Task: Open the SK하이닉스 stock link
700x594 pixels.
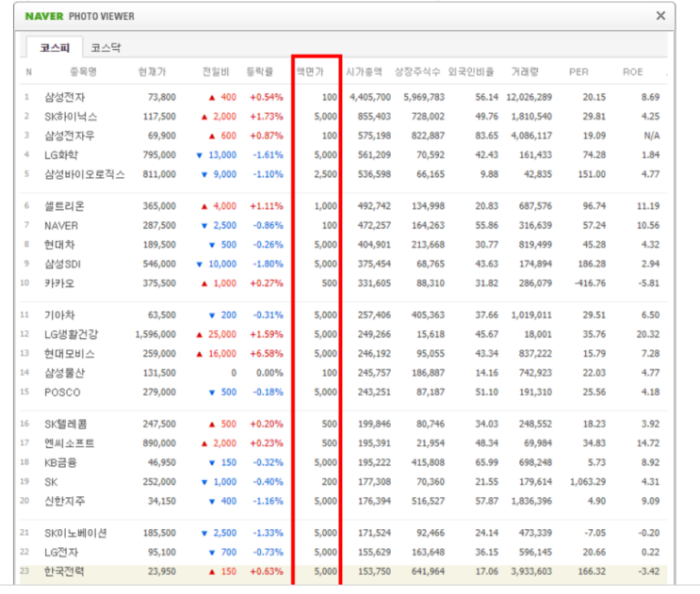Action: 71,117
